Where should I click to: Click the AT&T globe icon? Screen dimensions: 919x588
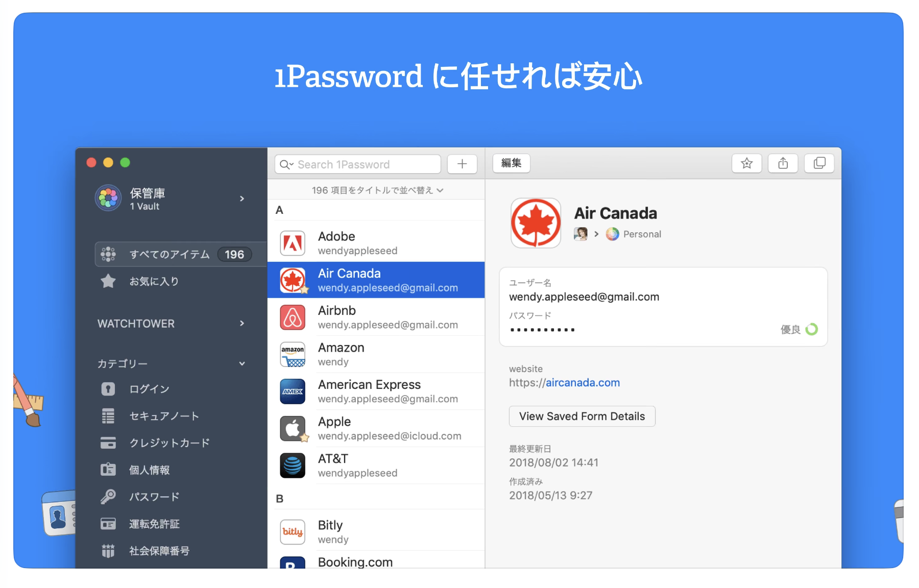coord(293,465)
